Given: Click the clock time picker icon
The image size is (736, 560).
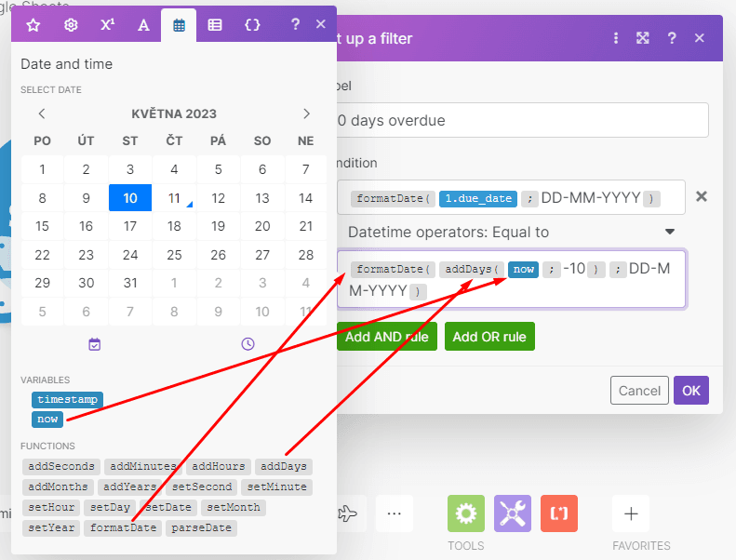Looking at the screenshot, I should click(x=248, y=344).
